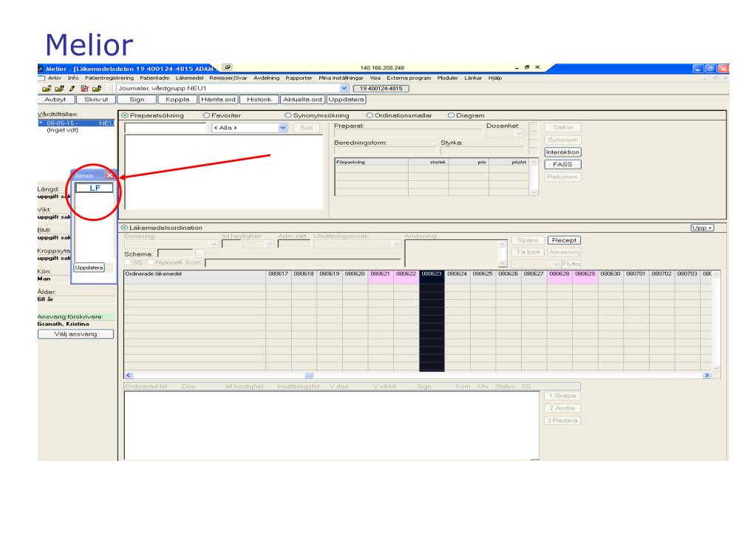Viewport: 756px width, 546px height.
Task: Click the pencil edit toolbar icon
Action: [x=72, y=89]
